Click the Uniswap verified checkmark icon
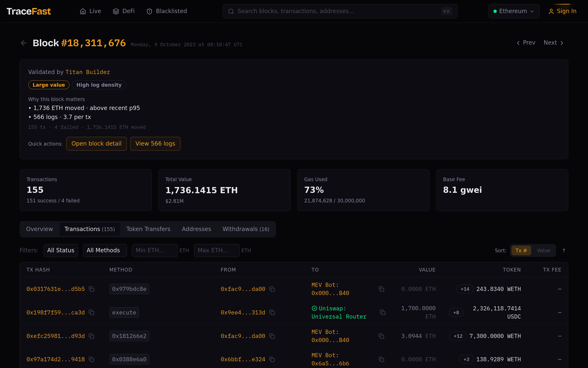588x368 pixels. click(314, 308)
